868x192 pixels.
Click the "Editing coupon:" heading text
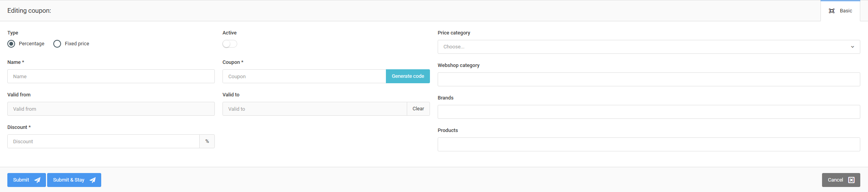29,10
